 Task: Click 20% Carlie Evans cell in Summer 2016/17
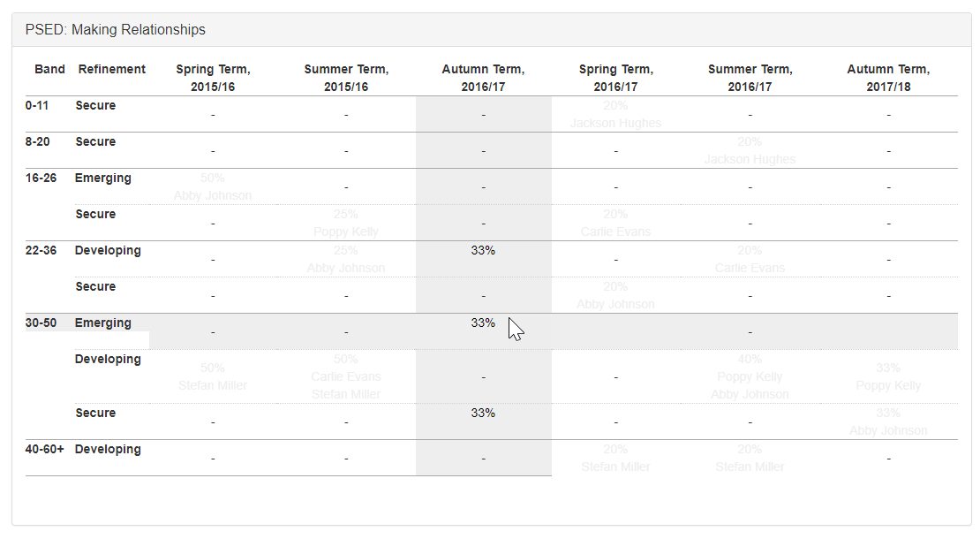[x=750, y=260]
